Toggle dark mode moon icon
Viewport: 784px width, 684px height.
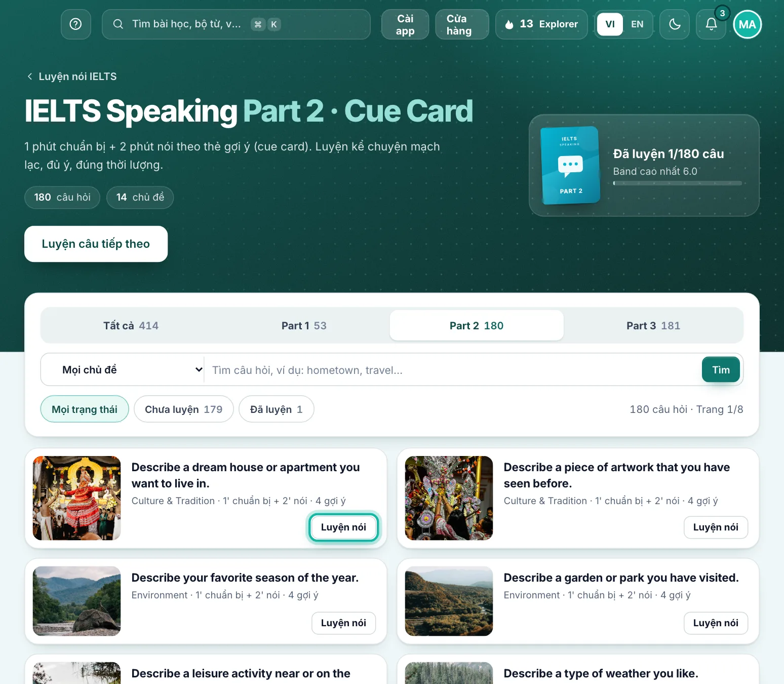coord(675,24)
